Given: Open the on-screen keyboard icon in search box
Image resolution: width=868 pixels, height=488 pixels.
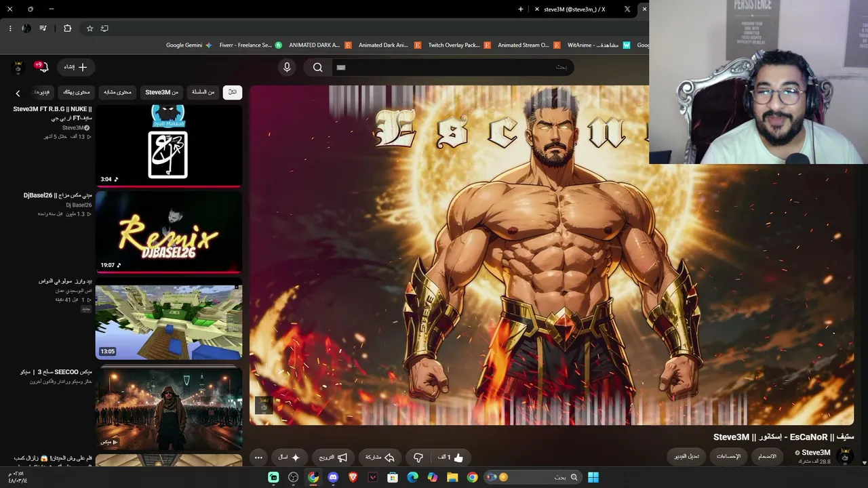Looking at the screenshot, I should (x=341, y=67).
